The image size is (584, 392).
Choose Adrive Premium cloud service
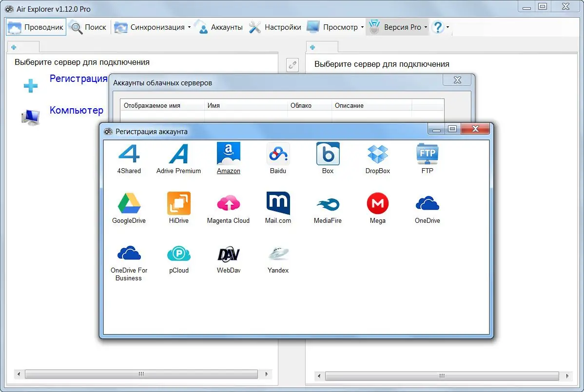click(x=178, y=154)
